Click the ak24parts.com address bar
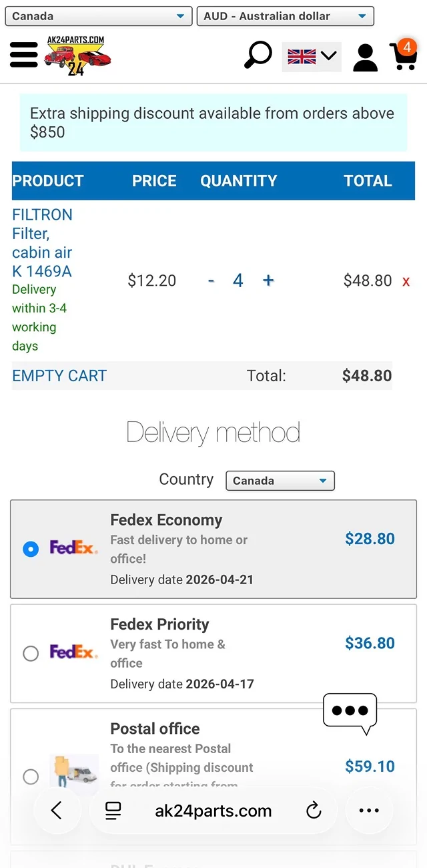This screenshot has height=868, width=427. coord(213,811)
